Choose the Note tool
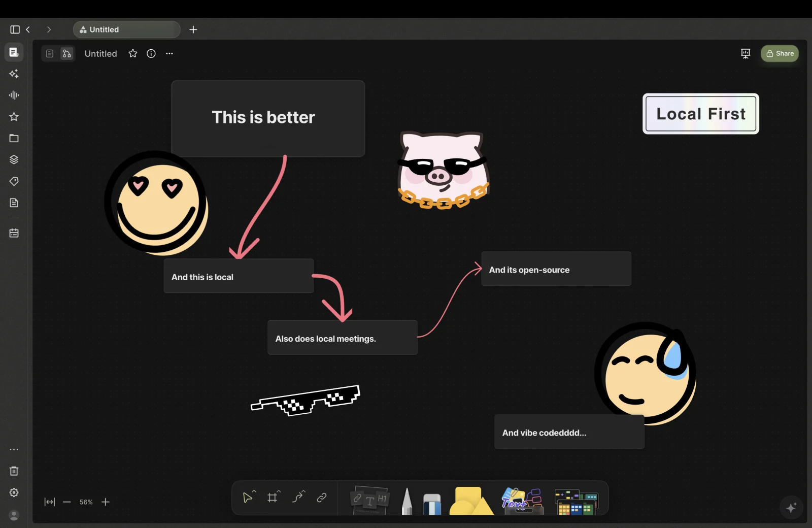812x528 pixels. tap(370, 500)
